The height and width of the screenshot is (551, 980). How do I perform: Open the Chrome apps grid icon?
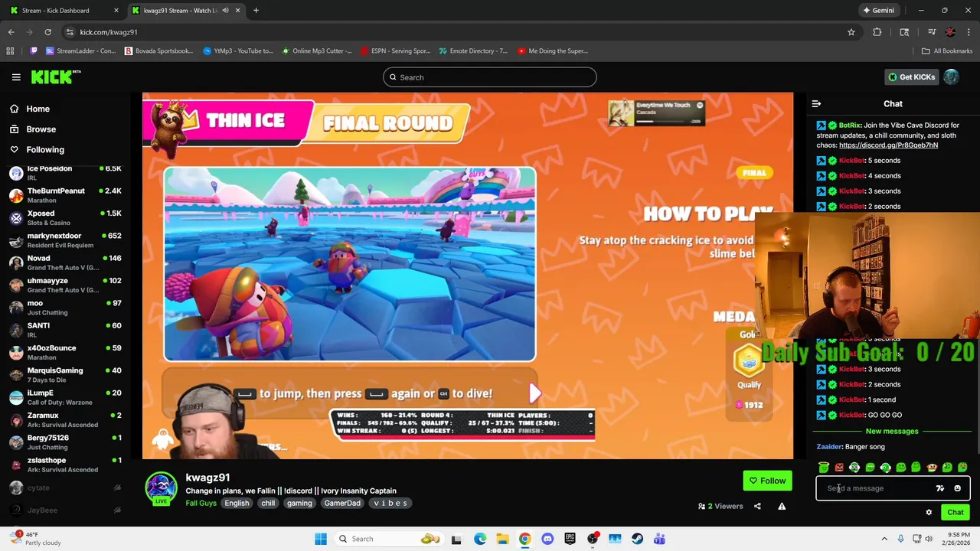pyautogui.click(x=10, y=51)
